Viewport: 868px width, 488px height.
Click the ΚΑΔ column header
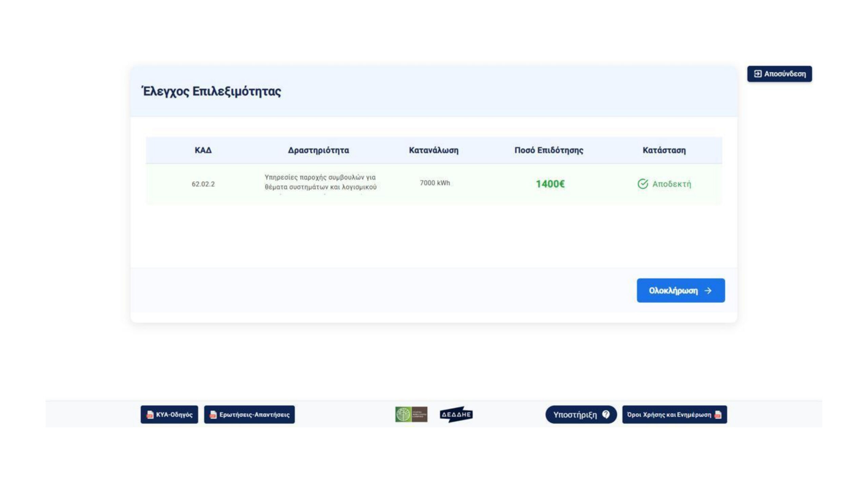[x=203, y=150]
